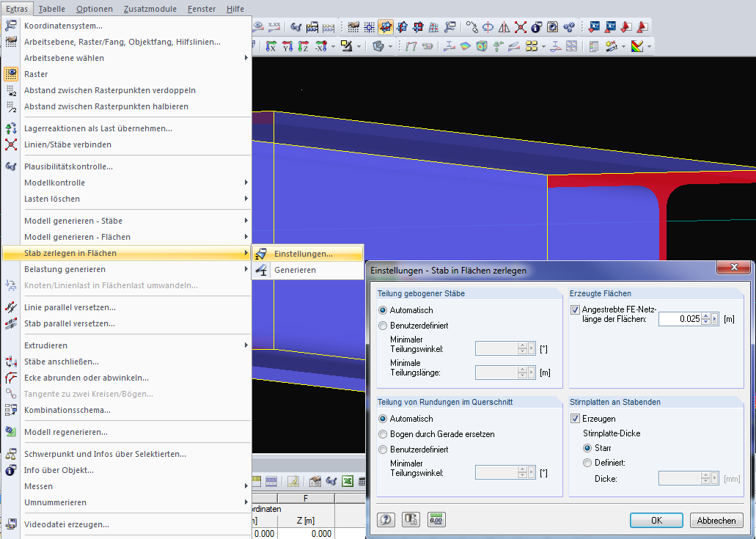
Task: Select Benutzerdefiniert under Teilung von Rundungen
Action: click(x=383, y=450)
